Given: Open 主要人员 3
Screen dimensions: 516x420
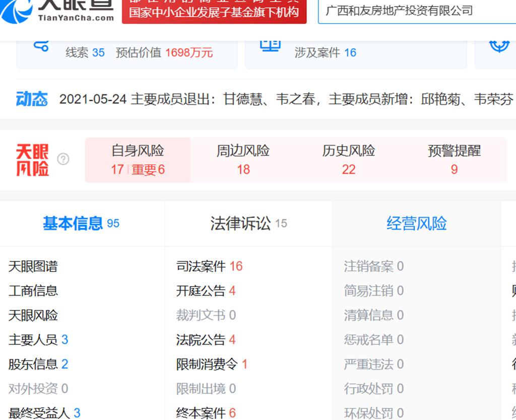Looking at the screenshot, I should tap(38, 340).
